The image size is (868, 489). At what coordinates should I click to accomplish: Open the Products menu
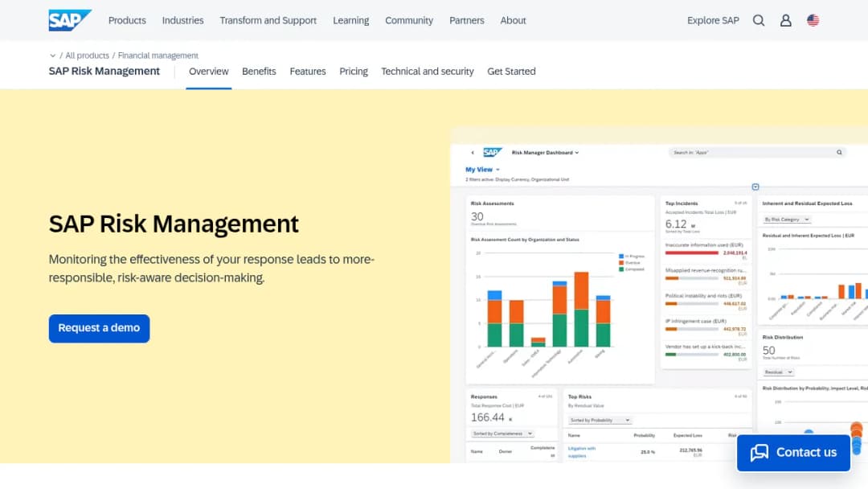(x=127, y=20)
